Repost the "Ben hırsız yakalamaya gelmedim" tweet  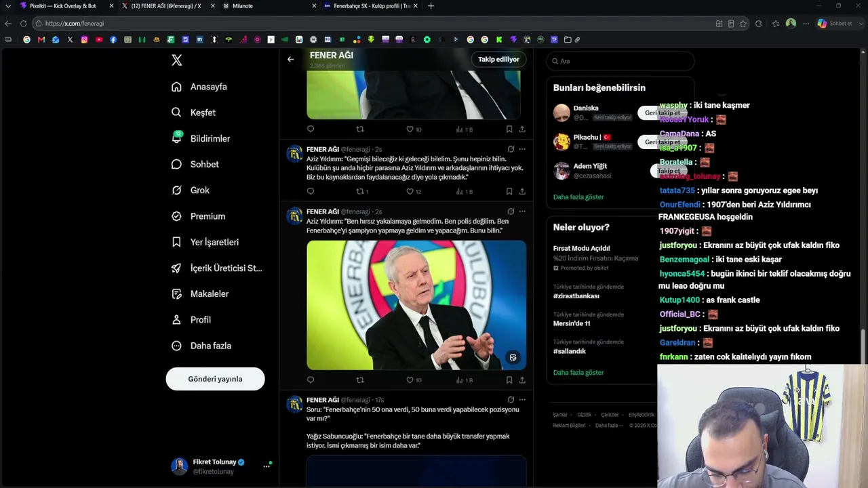(360, 380)
